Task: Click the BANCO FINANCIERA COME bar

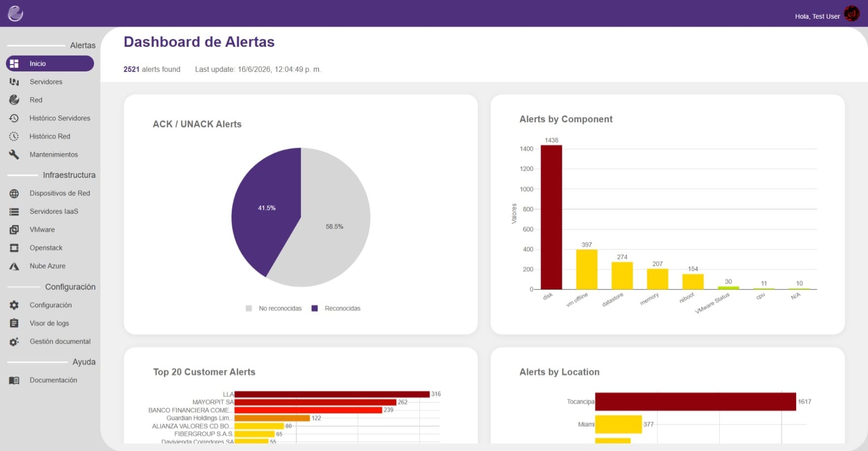Action: pyautogui.click(x=308, y=410)
